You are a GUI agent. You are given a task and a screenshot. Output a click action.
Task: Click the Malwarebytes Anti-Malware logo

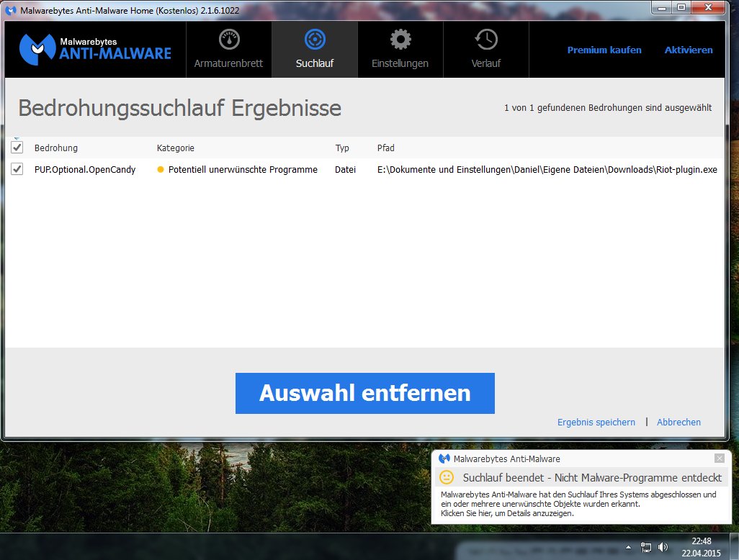pyautogui.click(x=95, y=49)
